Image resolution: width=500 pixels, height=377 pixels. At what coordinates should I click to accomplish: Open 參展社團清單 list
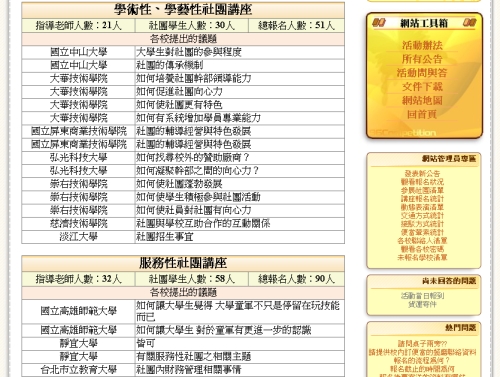(422, 190)
